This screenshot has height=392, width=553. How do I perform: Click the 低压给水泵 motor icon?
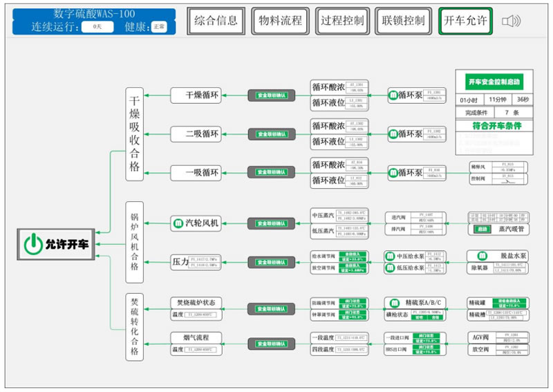(x=388, y=268)
